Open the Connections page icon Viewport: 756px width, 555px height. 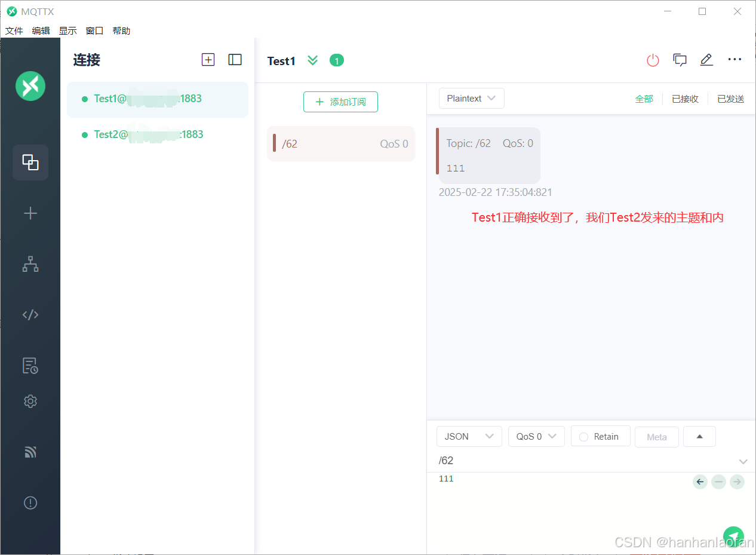(30, 162)
